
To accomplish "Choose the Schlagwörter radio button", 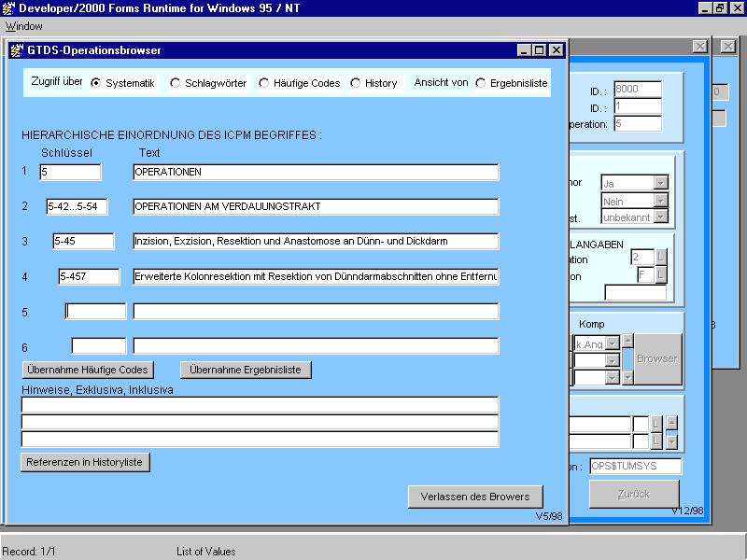I will (x=176, y=83).
